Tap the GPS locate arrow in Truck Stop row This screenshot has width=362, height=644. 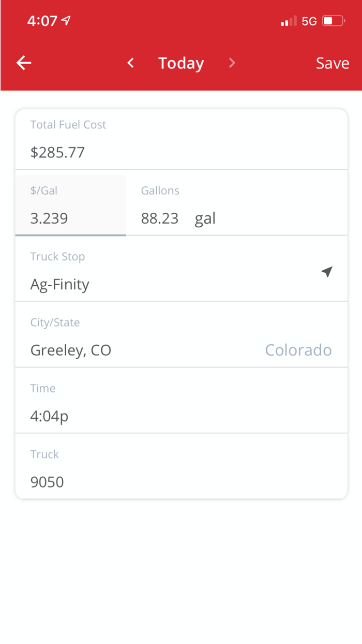point(327,271)
